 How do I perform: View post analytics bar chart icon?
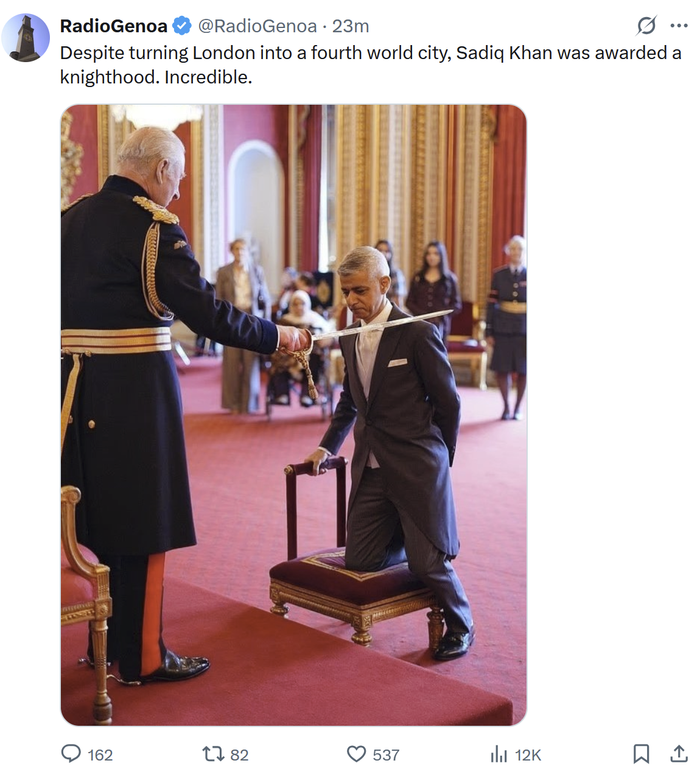click(x=499, y=754)
